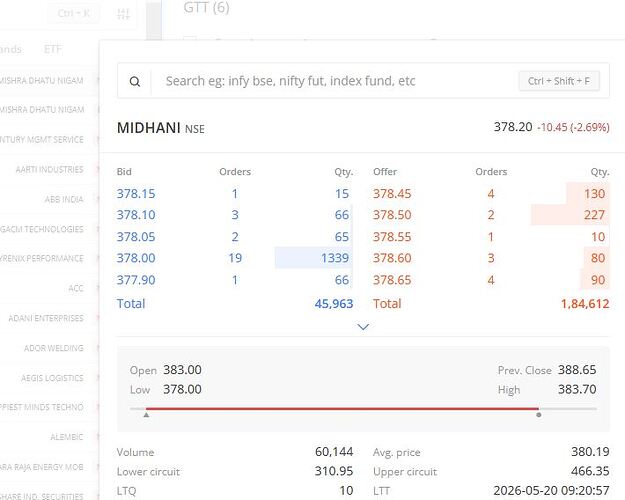Click last price 378.20

click(513, 127)
